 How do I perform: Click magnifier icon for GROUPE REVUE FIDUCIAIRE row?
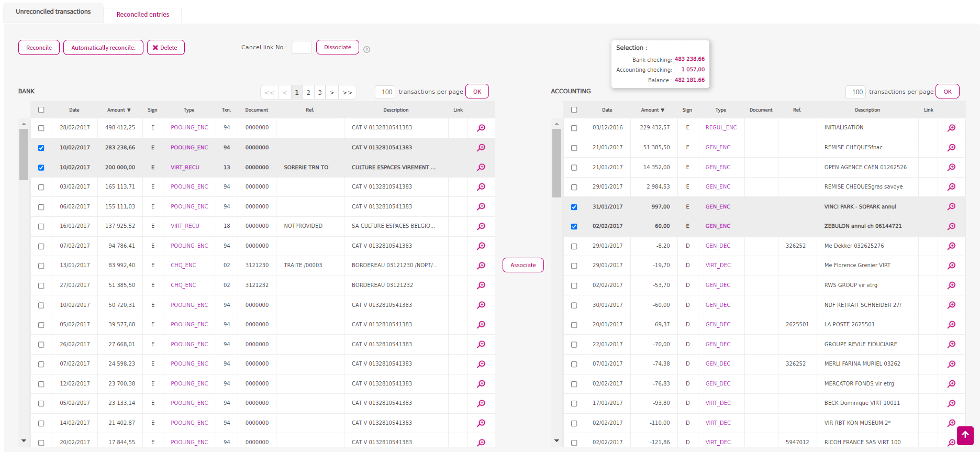(951, 344)
